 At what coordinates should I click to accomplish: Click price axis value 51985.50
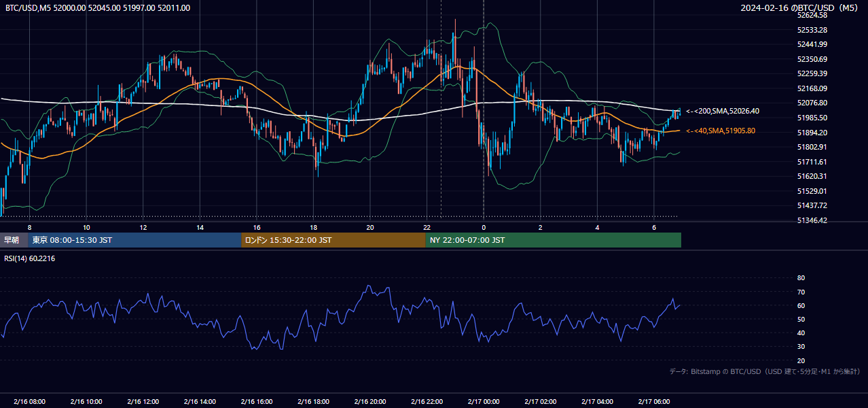pyautogui.click(x=812, y=118)
